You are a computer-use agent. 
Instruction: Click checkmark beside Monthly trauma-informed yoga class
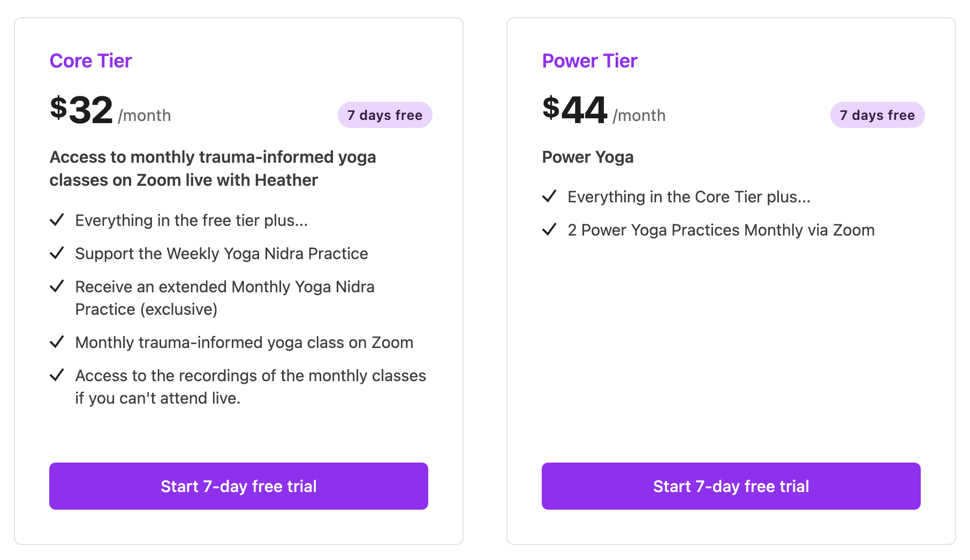click(57, 342)
